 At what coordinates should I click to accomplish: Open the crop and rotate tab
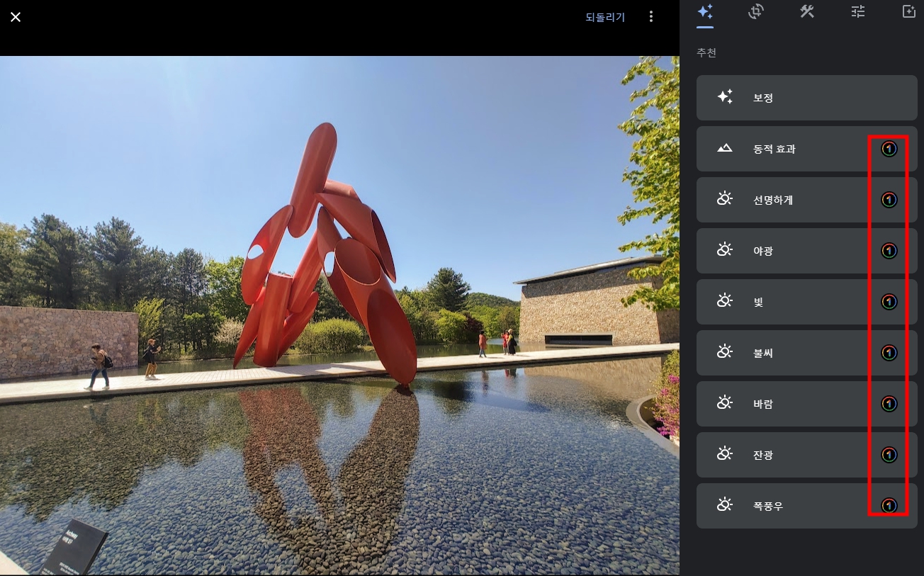click(x=756, y=11)
